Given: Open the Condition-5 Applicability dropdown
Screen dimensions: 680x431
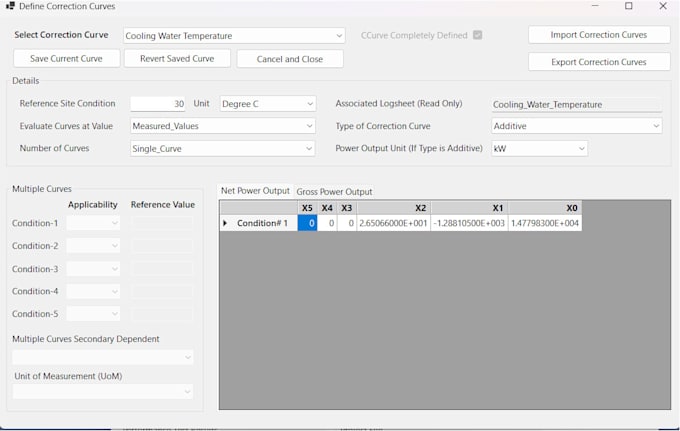Looking at the screenshot, I should [93, 314].
